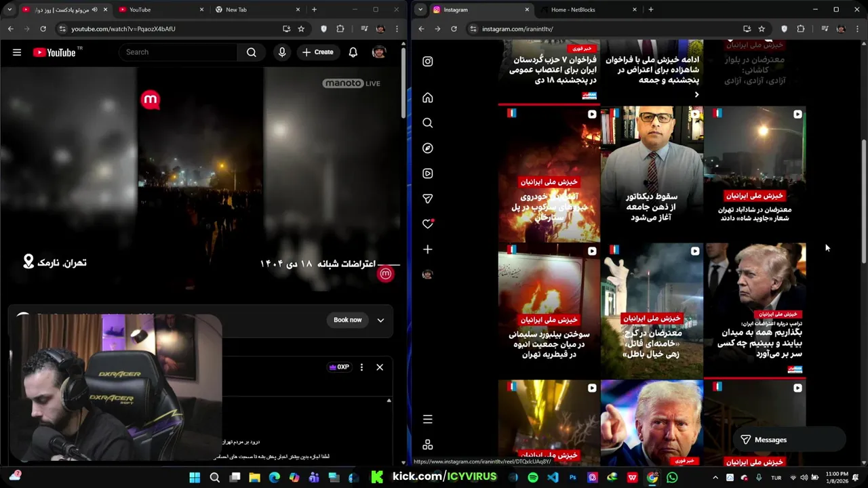Click the Instagram page scrollbar
The image size is (868, 488).
863,201
